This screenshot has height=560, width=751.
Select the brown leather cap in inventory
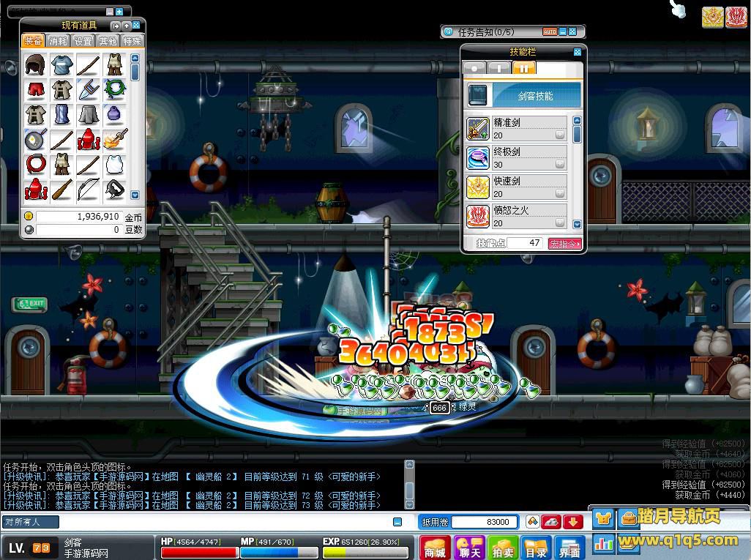point(34,65)
